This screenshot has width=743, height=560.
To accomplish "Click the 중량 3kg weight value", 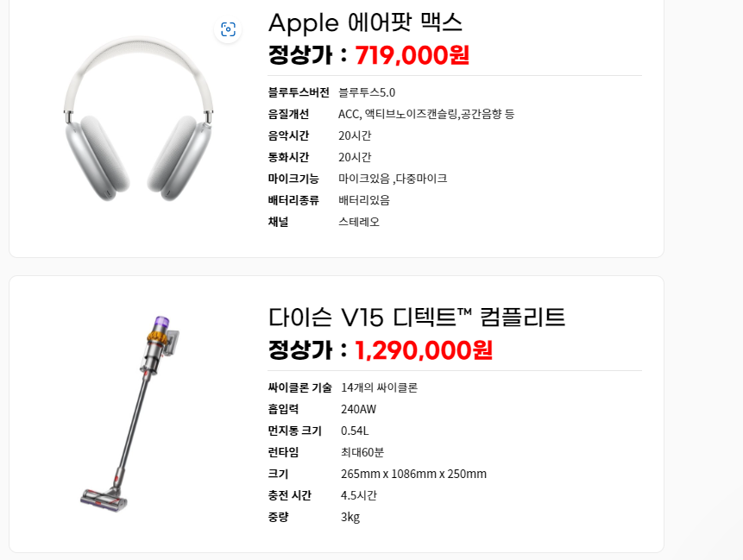I will click(x=350, y=517).
